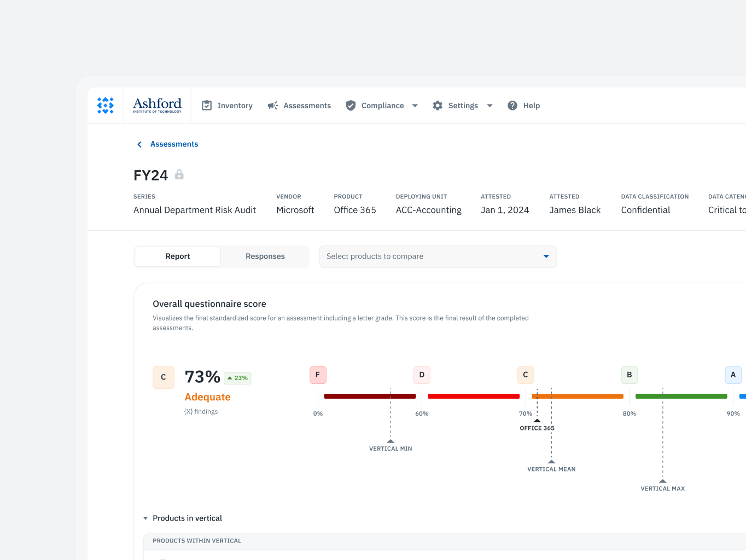The width and height of the screenshot is (746, 560).
Task: Select the Inventory clipboard icon
Action: [x=207, y=105]
